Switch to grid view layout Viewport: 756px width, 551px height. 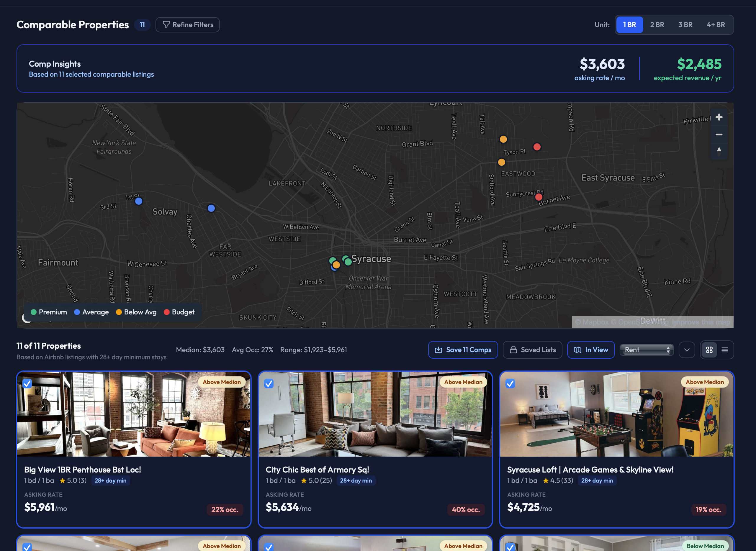pyautogui.click(x=709, y=350)
